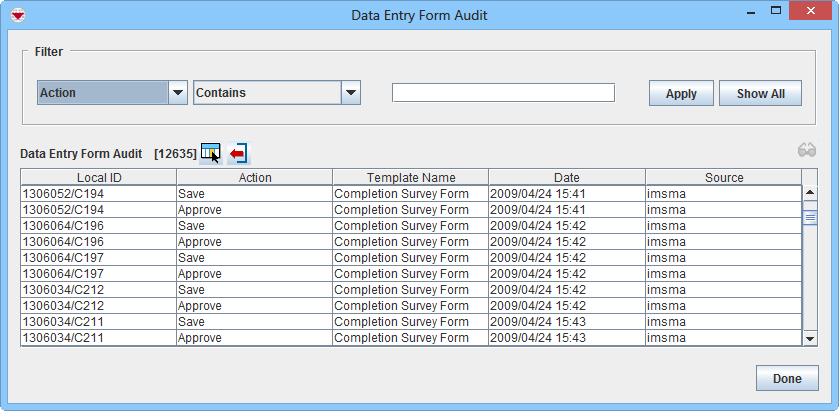The image size is (839, 411).
Task: Click the red arrow export icon
Action: tap(238, 153)
